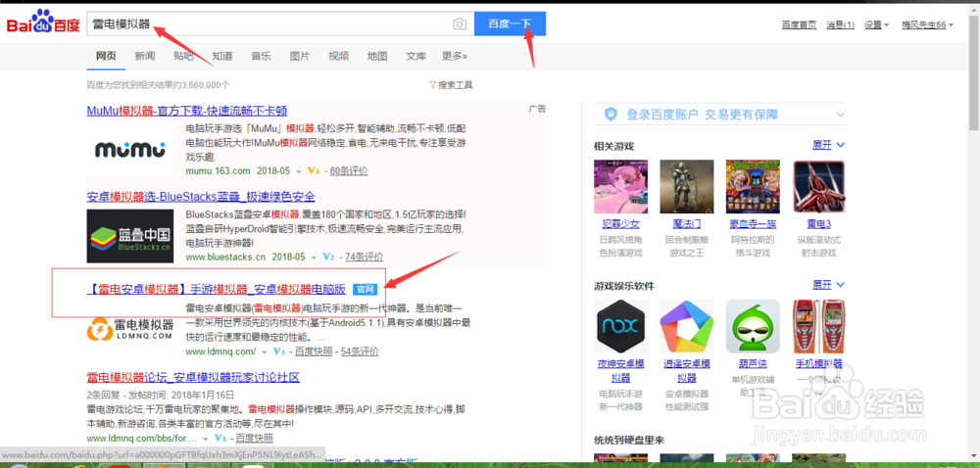This screenshot has width=980, height=468.
Task: Click the 雷电3 game icon
Action: tap(818, 187)
